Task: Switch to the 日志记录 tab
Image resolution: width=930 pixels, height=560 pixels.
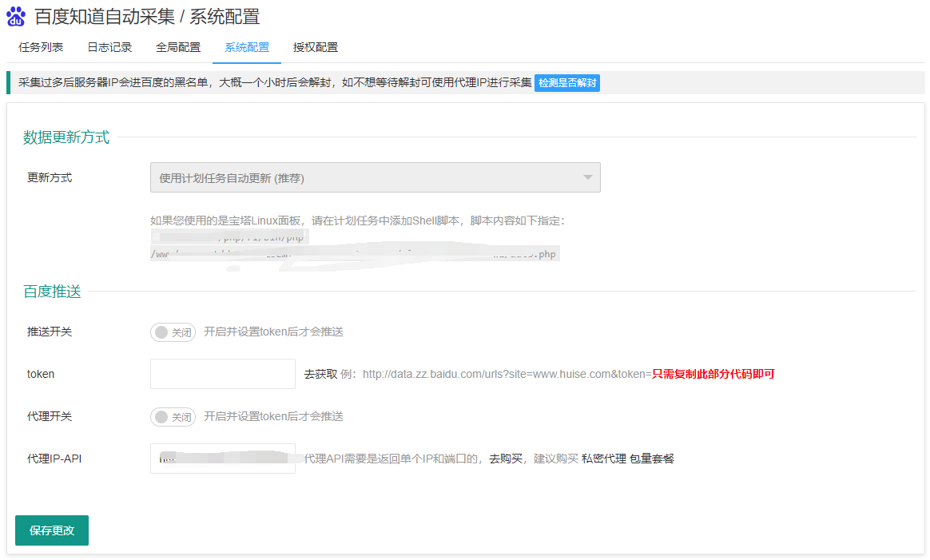Action: pyautogui.click(x=109, y=47)
